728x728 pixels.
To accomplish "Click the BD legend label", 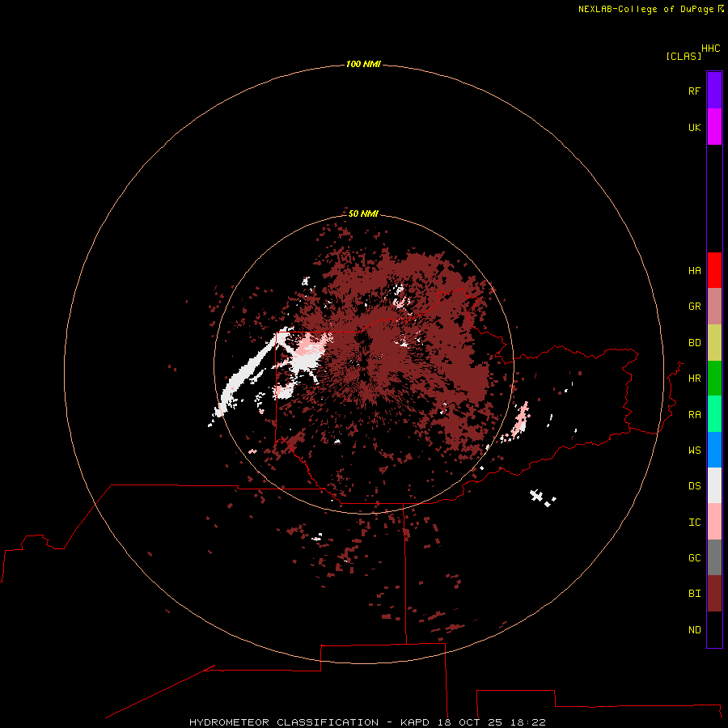I will click(x=694, y=343).
